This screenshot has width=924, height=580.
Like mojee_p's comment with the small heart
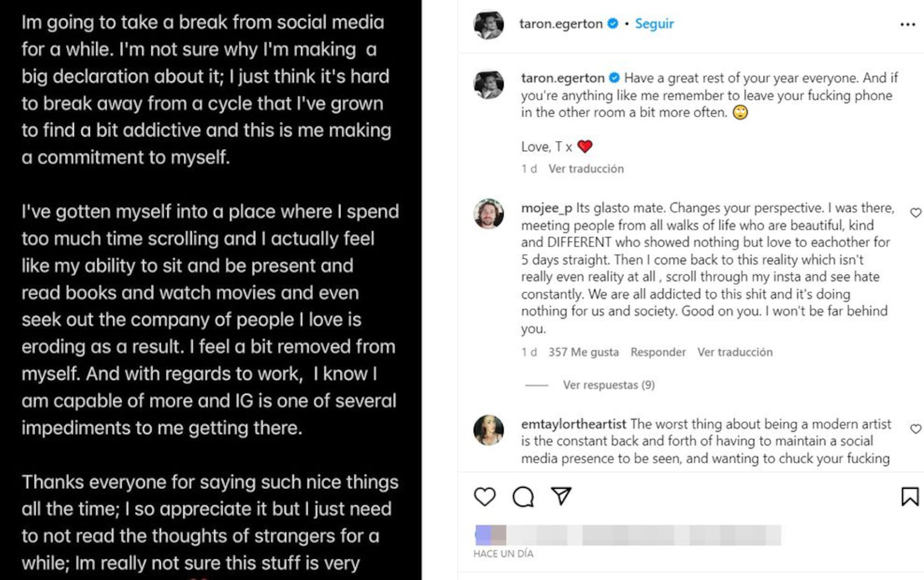(x=916, y=212)
